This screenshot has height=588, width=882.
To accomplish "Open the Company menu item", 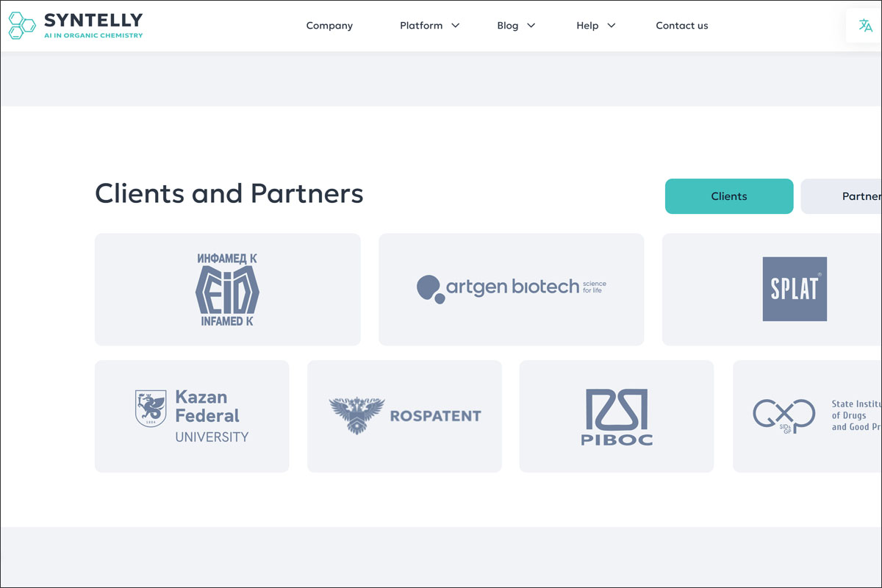I will [x=329, y=26].
